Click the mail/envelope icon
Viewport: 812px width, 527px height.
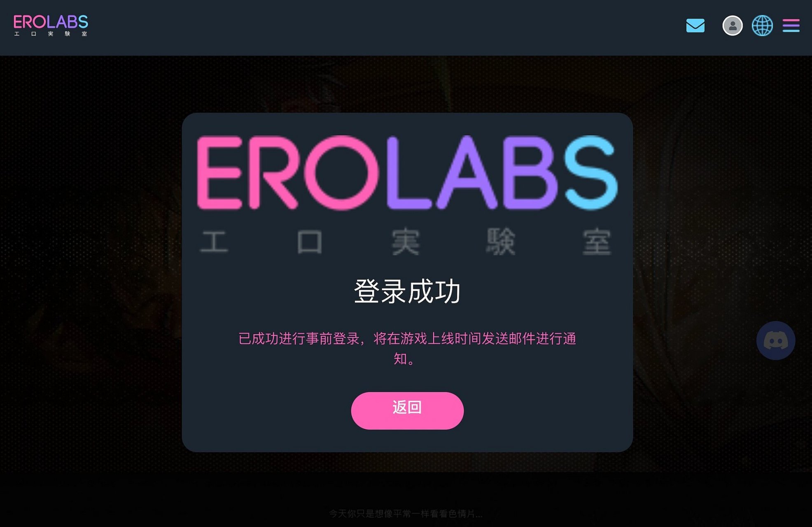(695, 26)
